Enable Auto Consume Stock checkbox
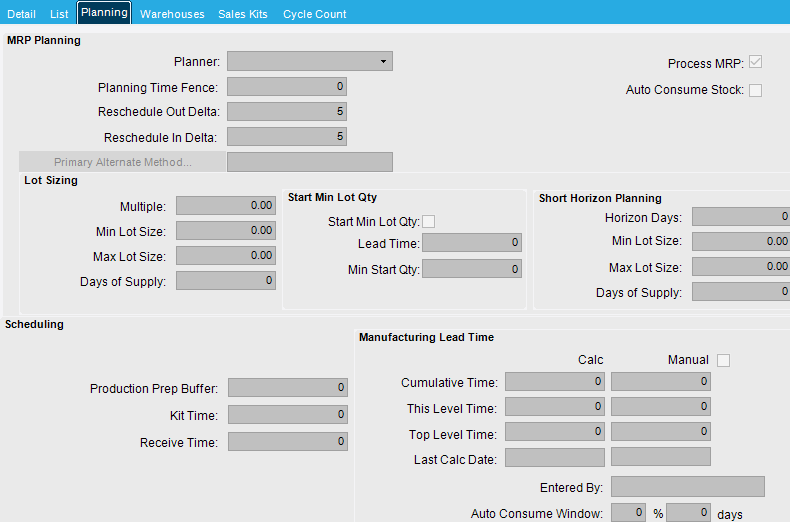 [755, 90]
